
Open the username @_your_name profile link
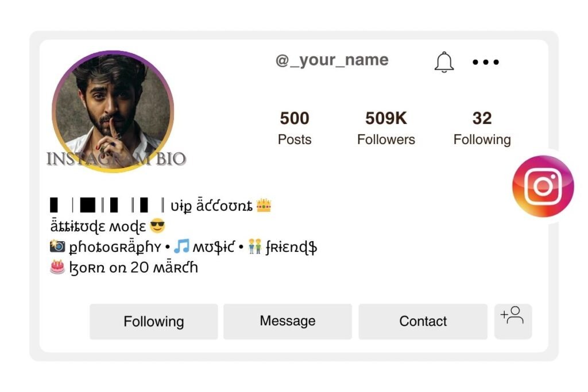coord(332,60)
